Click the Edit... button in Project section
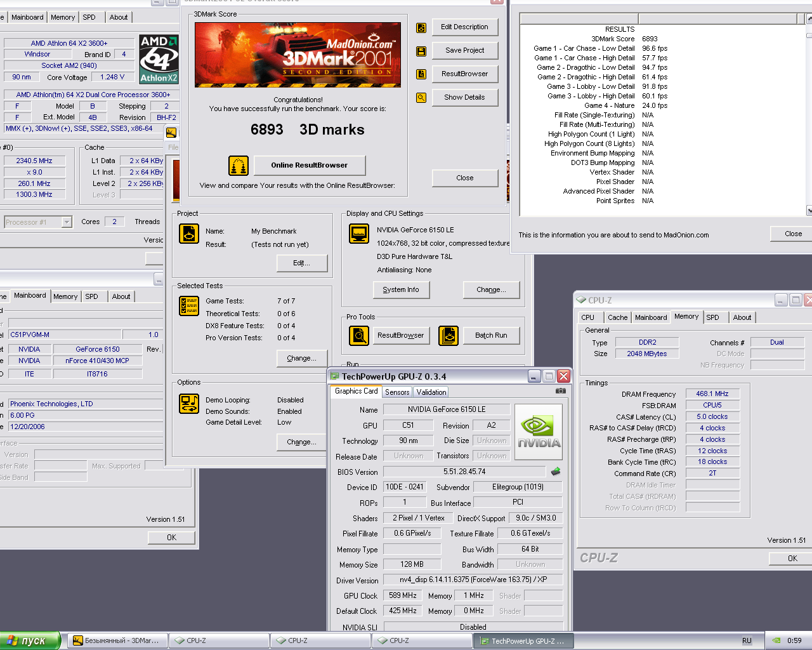This screenshot has width=812, height=650. point(302,263)
